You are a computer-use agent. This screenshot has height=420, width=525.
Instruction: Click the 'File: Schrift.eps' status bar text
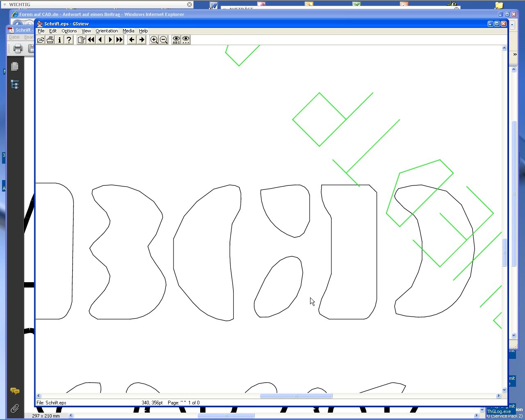[x=51, y=403]
